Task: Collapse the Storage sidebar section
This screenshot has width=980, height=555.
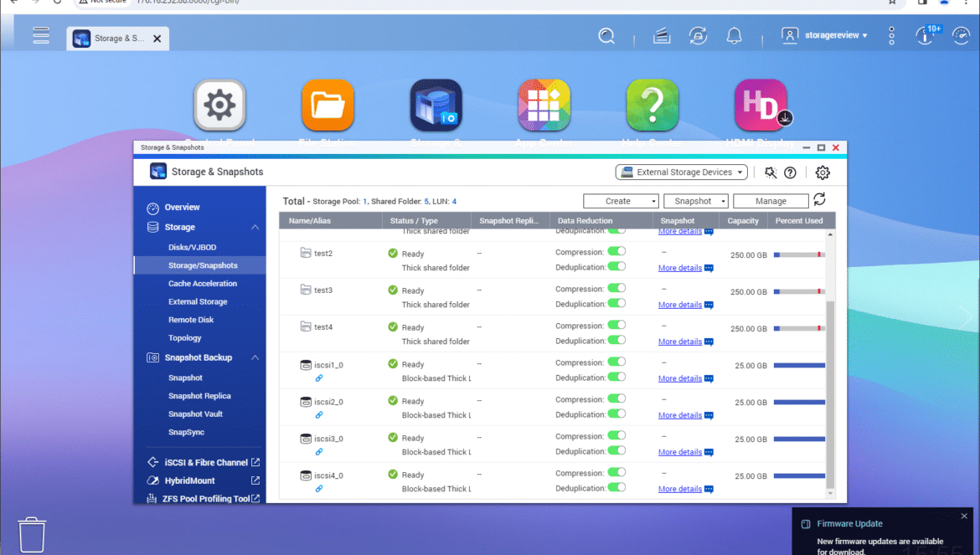Action: pos(255,227)
